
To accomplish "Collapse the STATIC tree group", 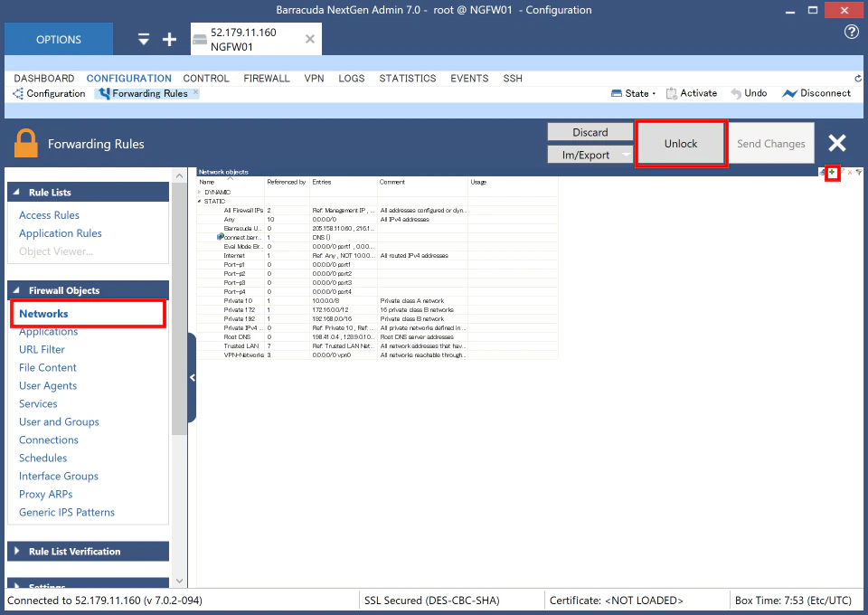I will click(199, 201).
